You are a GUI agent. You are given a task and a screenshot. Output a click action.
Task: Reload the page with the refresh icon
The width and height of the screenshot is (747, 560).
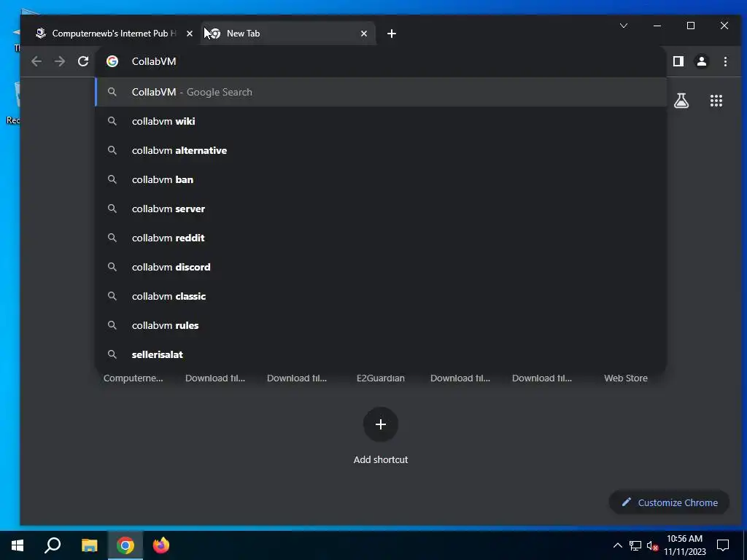pos(83,61)
